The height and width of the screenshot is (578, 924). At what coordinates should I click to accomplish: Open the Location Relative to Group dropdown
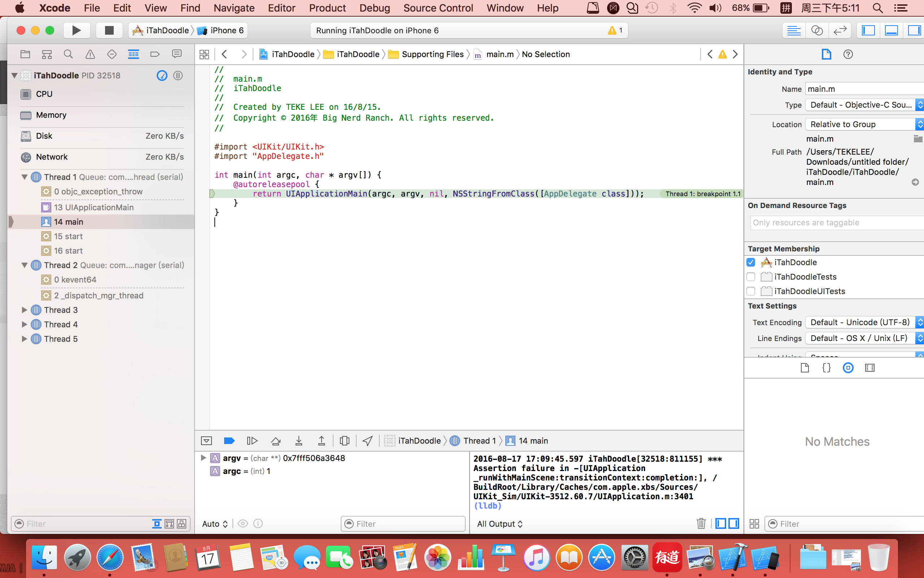864,124
